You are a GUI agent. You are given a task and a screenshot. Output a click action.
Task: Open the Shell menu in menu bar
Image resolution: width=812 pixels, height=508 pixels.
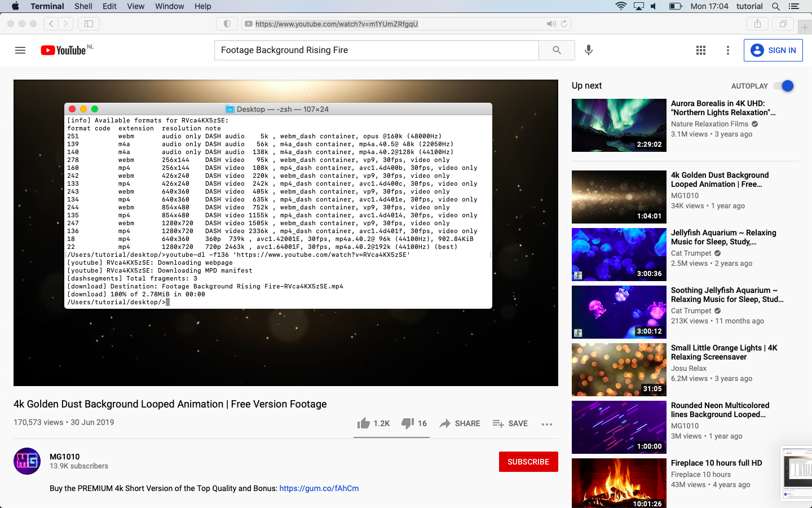(x=83, y=6)
